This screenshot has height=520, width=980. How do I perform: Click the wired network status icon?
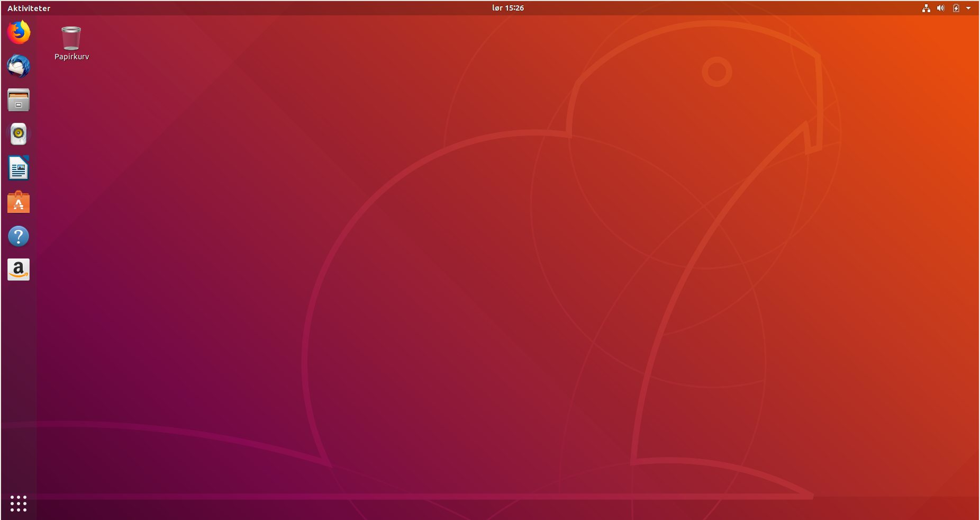pyautogui.click(x=926, y=8)
